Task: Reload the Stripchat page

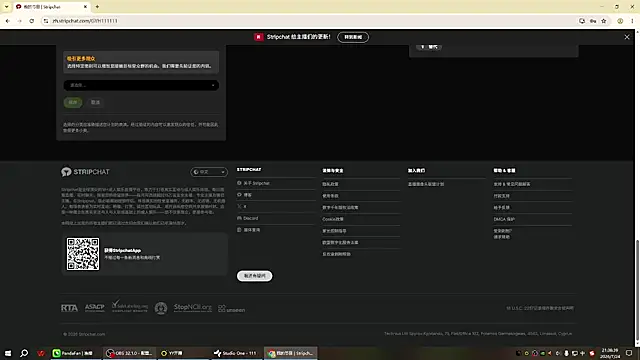Action: pos(31,21)
